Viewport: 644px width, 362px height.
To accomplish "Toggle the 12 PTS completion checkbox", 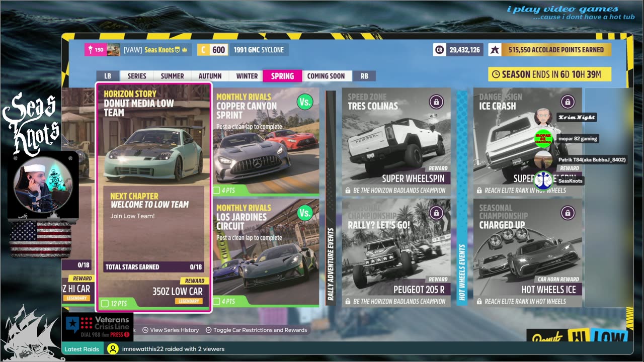I will [105, 303].
